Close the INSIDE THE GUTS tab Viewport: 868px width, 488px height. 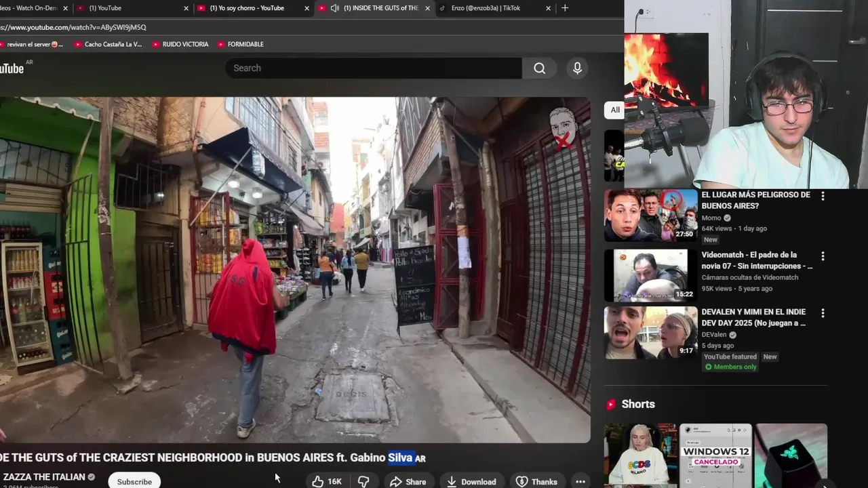click(427, 8)
